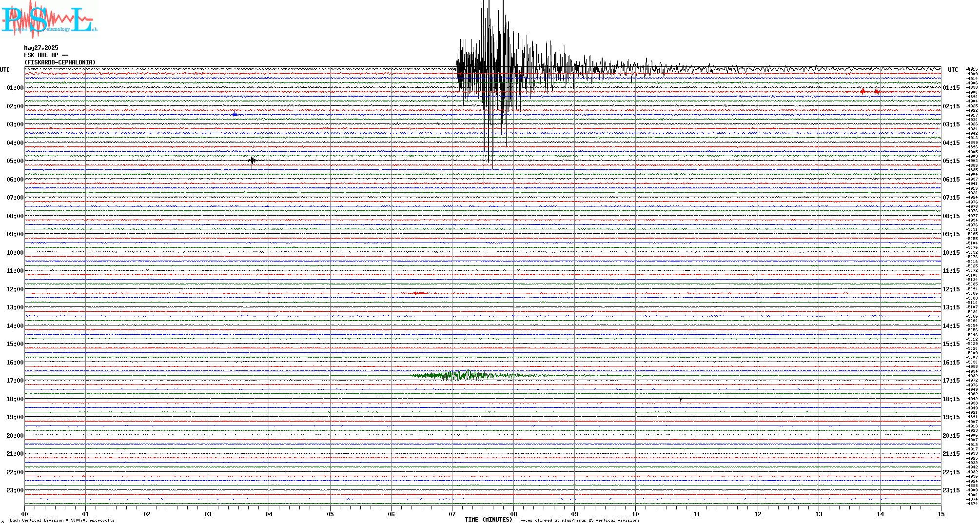980x527 pixels.
Task: Click the 17:00 hour label
Action: 15,381
